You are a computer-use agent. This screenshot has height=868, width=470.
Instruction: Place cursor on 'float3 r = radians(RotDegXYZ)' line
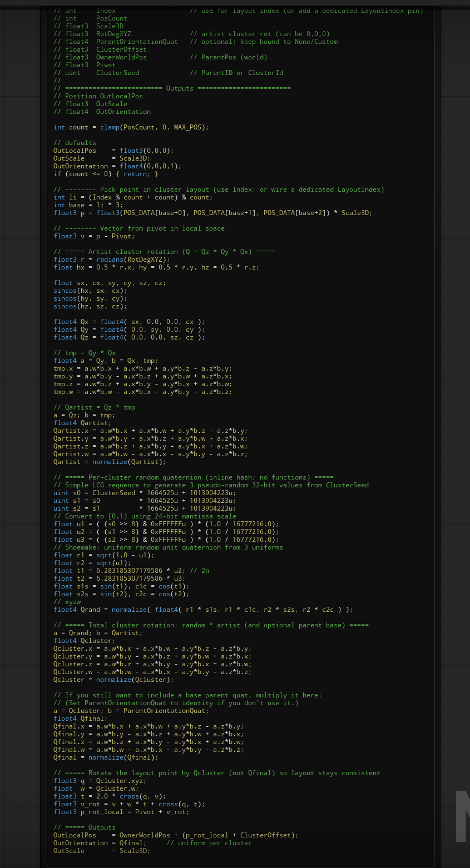pyautogui.click(x=112, y=260)
